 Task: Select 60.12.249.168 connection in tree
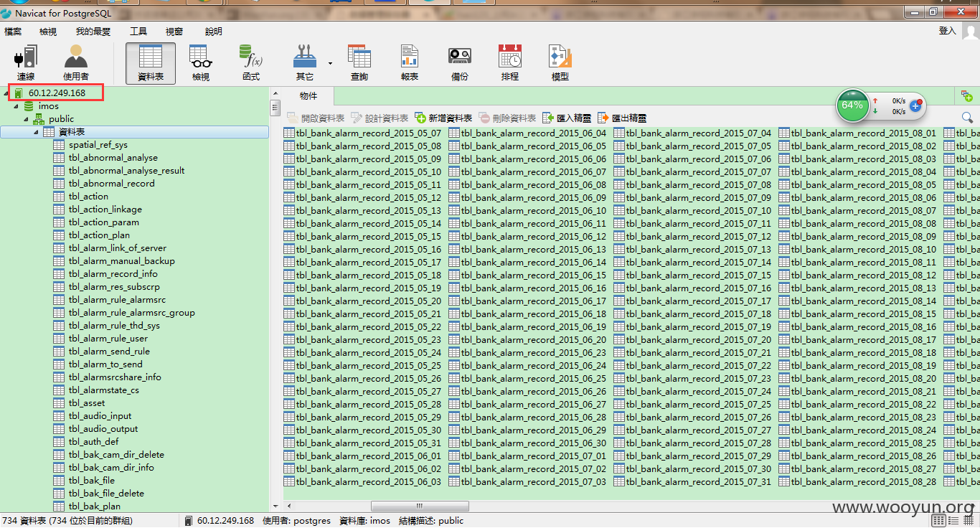57,93
